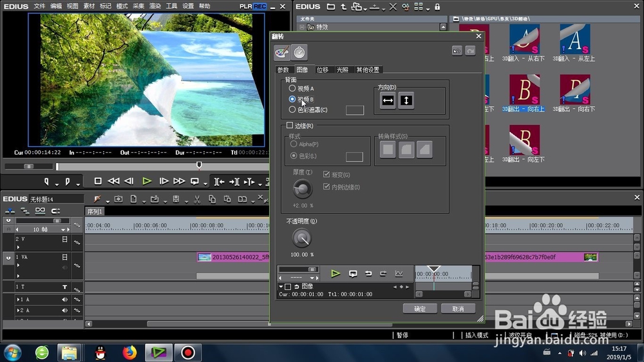Set In point marker icon

coord(47,181)
